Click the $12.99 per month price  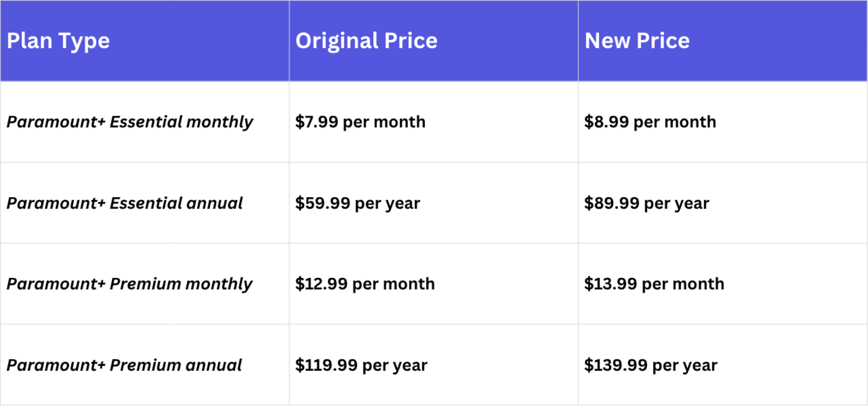click(365, 284)
